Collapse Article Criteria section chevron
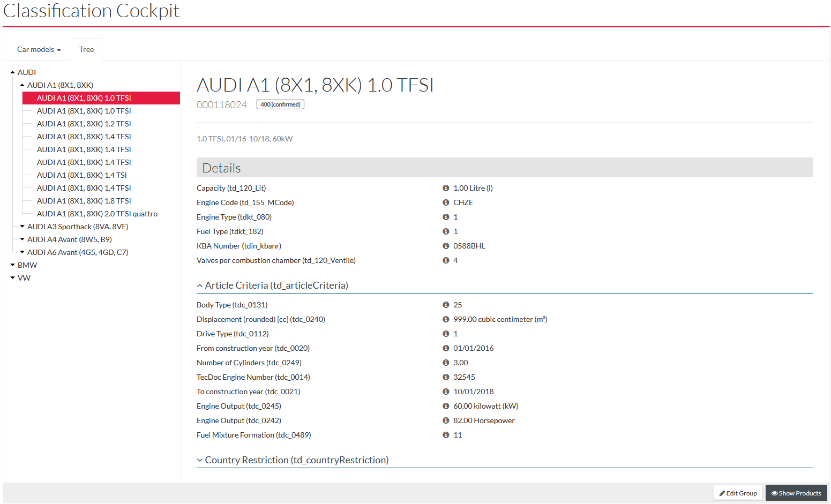The image size is (831, 504). point(200,286)
